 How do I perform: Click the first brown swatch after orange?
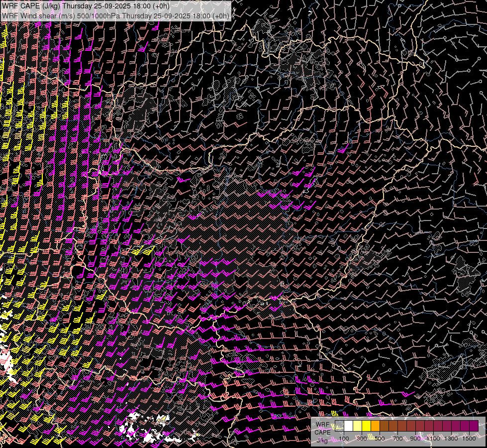385,426
